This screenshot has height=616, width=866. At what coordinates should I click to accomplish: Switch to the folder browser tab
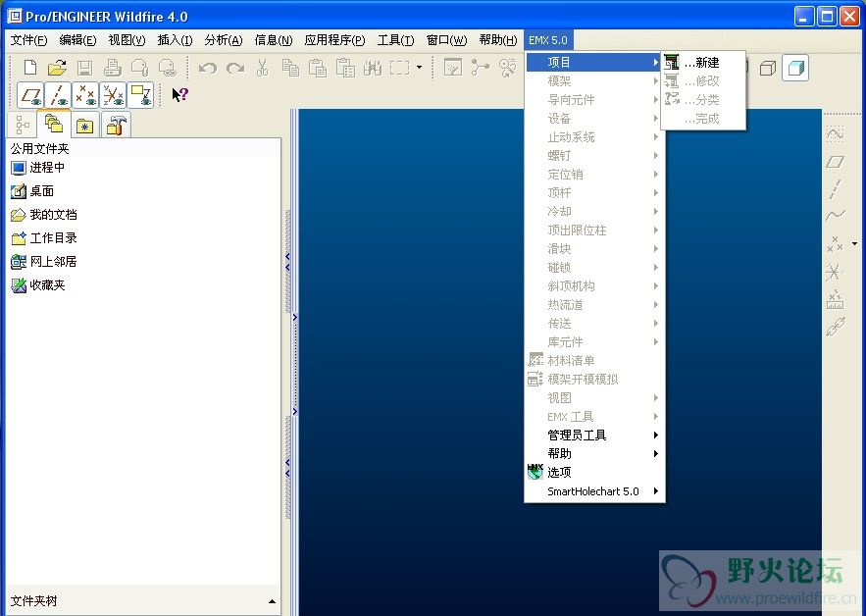pyautogui.click(x=54, y=124)
